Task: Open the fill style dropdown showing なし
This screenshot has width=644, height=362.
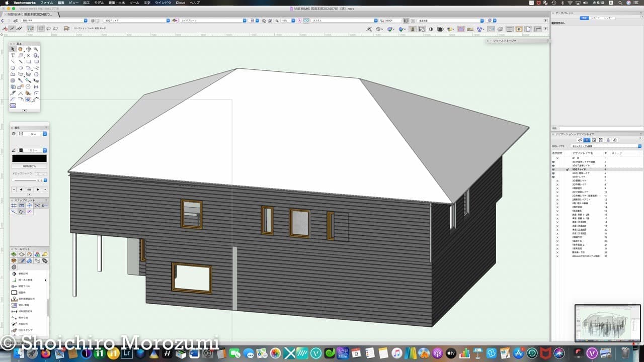Action: [x=33, y=134]
